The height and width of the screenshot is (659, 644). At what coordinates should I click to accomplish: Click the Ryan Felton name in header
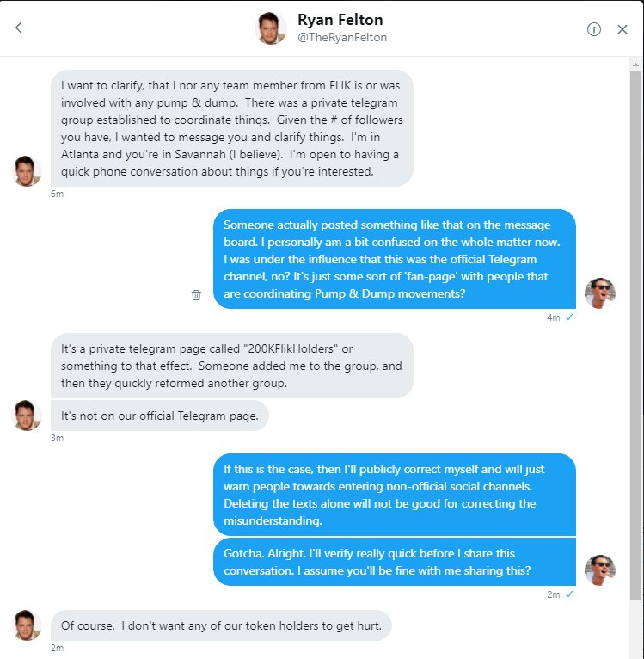point(340,20)
